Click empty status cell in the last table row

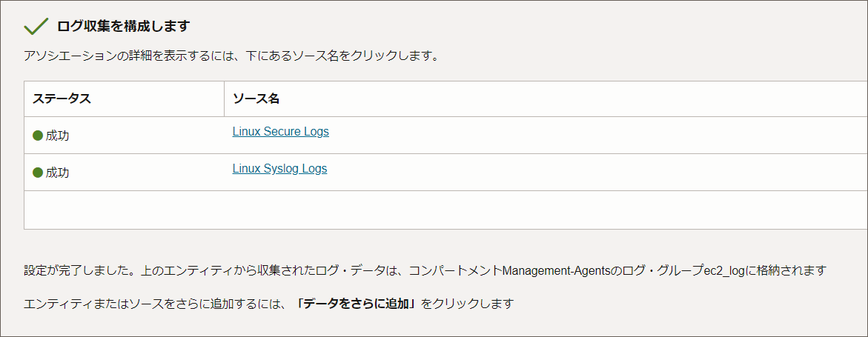click(x=124, y=210)
